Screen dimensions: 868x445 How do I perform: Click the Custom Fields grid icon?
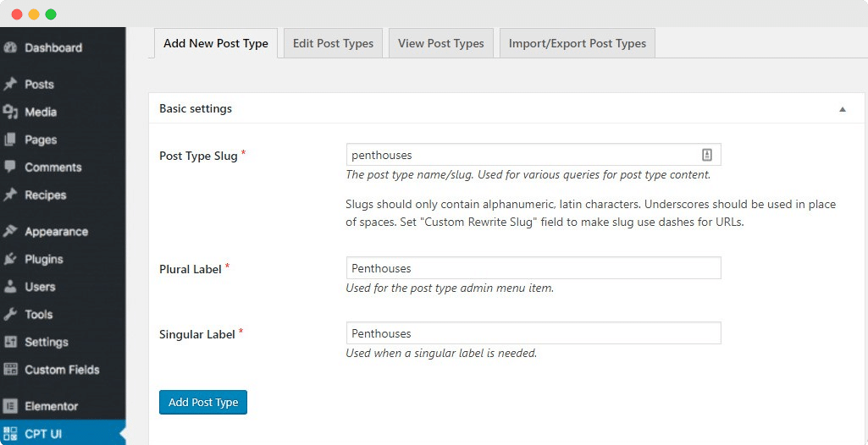tap(10, 369)
